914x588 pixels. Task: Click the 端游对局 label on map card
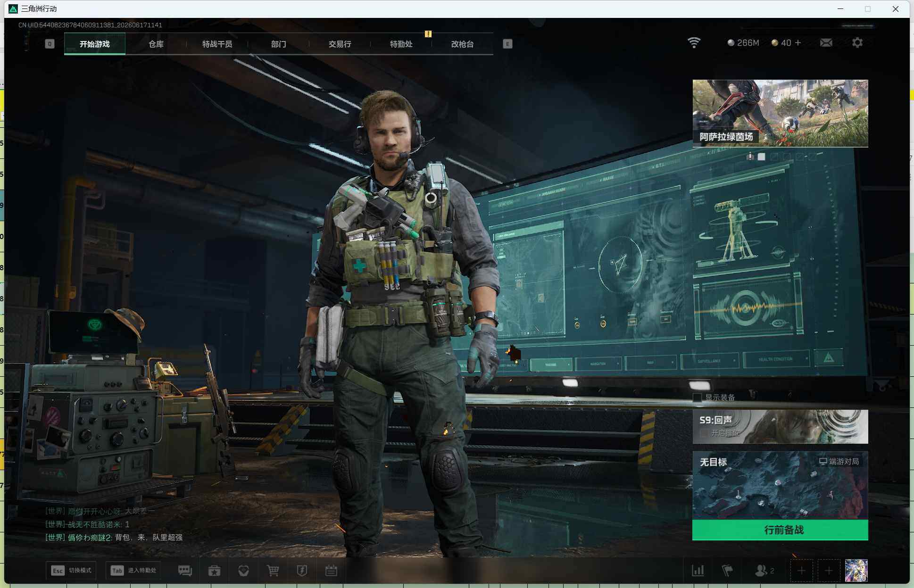pos(839,461)
